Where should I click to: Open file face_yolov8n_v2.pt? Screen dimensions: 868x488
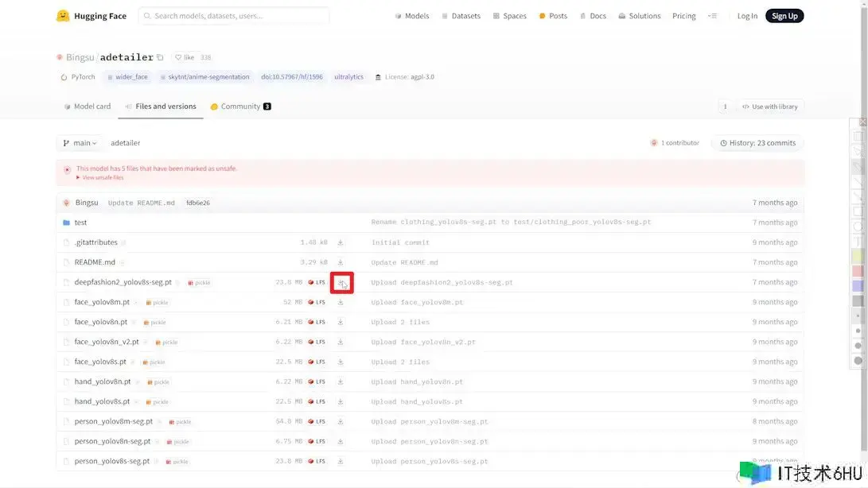pyautogui.click(x=107, y=342)
